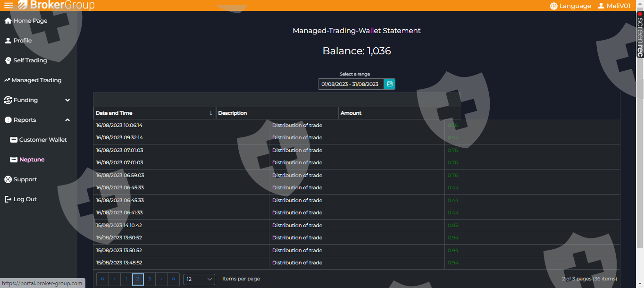
Task: Go to the first page of results
Action: [102, 279]
